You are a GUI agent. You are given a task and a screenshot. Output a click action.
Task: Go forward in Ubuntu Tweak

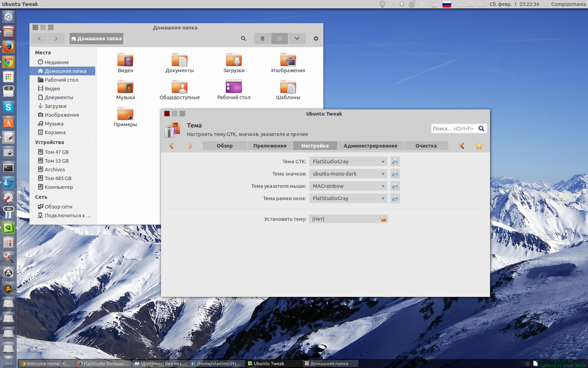click(x=190, y=146)
